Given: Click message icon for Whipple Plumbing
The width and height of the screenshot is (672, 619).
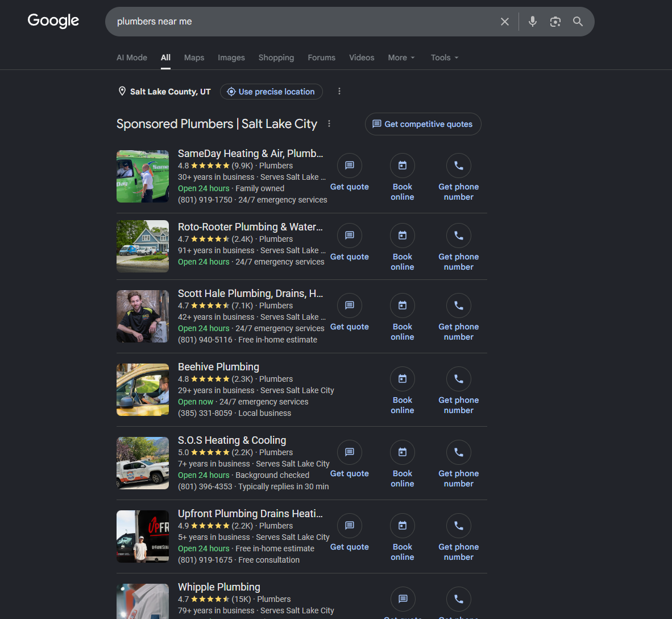Looking at the screenshot, I should pyautogui.click(x=403, y=599).
